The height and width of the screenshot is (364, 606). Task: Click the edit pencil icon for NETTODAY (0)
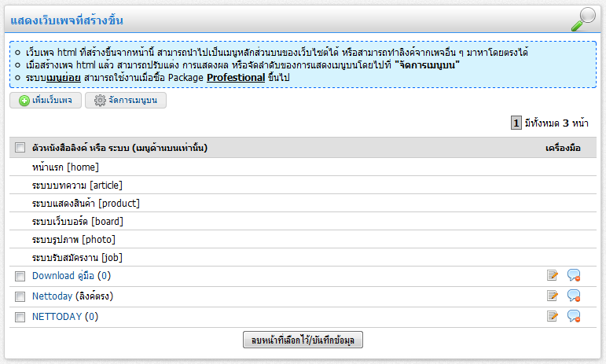(553, 316)
